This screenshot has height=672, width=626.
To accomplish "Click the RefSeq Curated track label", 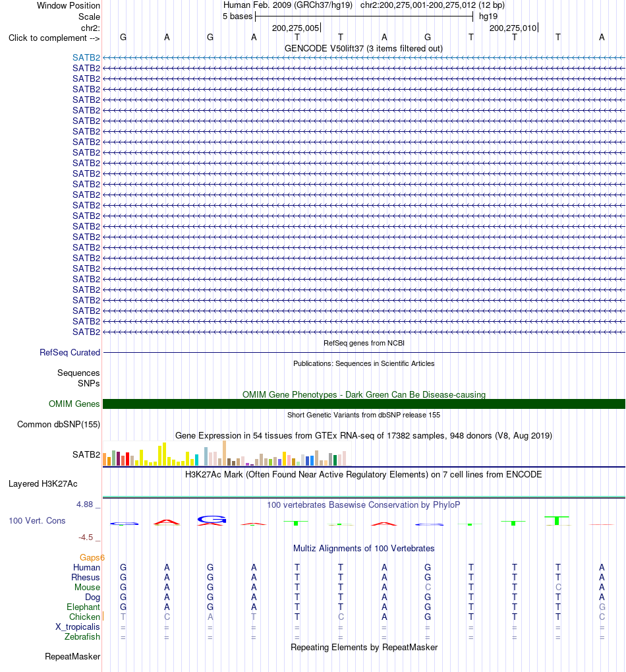I will pyautogui.click(x=70, y=352).
